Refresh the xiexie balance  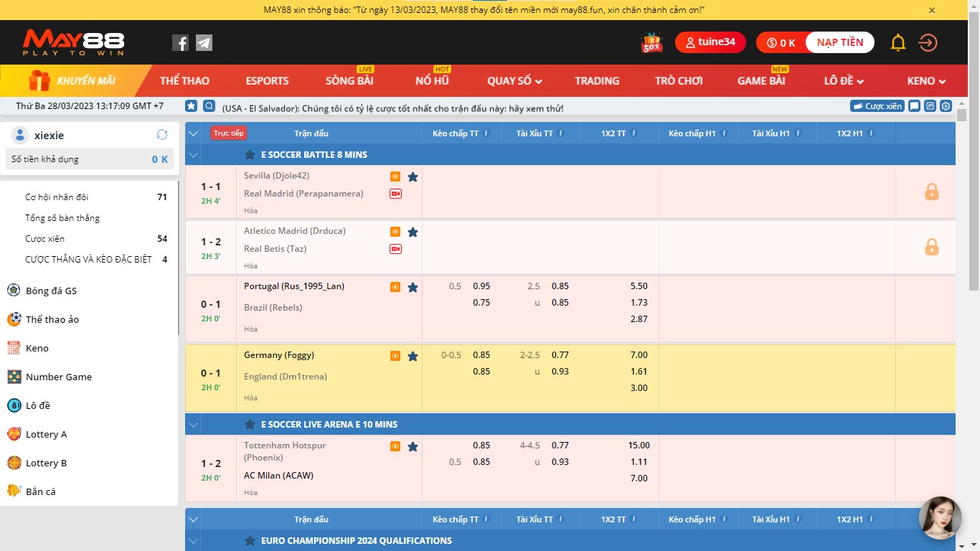pyautogui.click(x=162, y=135)
